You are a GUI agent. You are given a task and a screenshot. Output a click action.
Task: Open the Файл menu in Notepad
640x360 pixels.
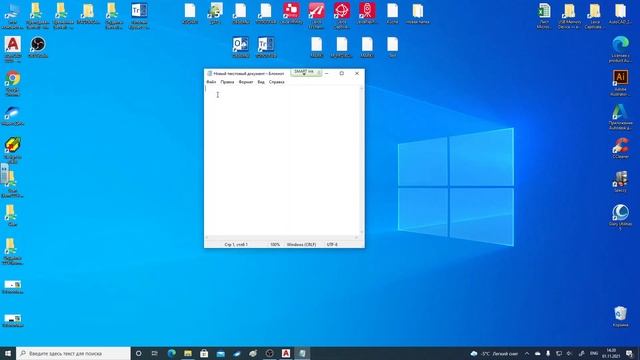[211, 82]
